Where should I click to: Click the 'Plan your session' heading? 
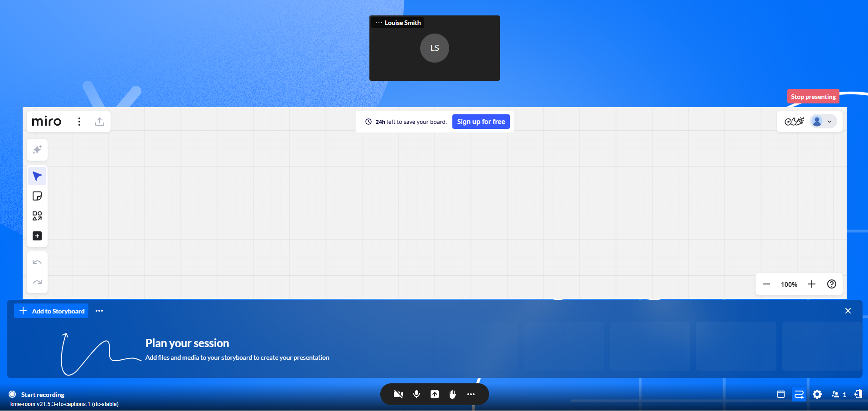(x=187, y=343)
